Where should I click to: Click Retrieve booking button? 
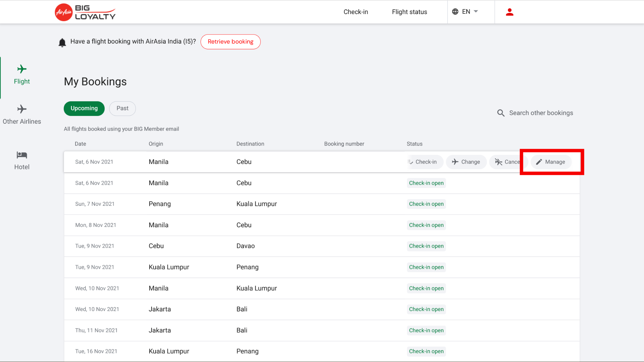point(230,42)
